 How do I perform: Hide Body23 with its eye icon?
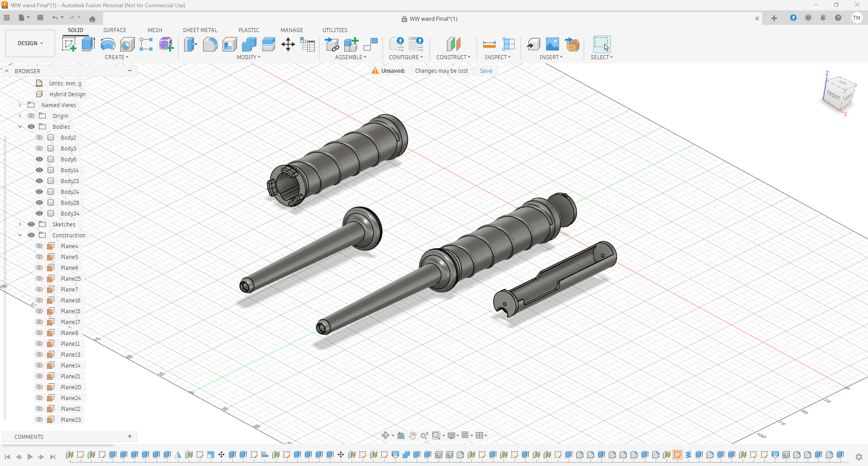tap(39, 181)
